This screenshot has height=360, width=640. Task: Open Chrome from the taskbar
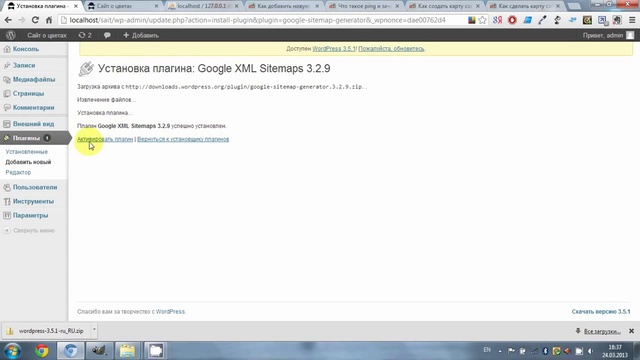(x=41, y=351)
